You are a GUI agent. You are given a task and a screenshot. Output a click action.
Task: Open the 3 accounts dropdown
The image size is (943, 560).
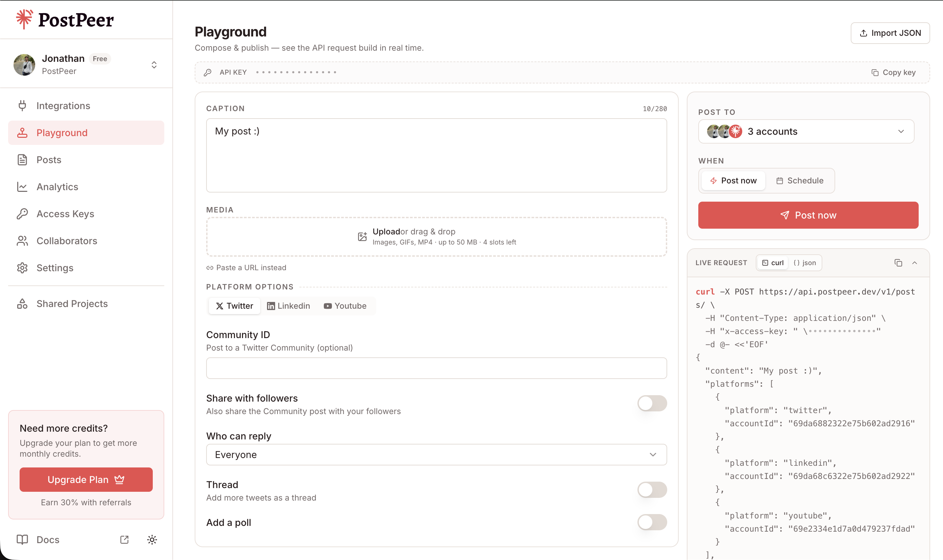point(806,131)
